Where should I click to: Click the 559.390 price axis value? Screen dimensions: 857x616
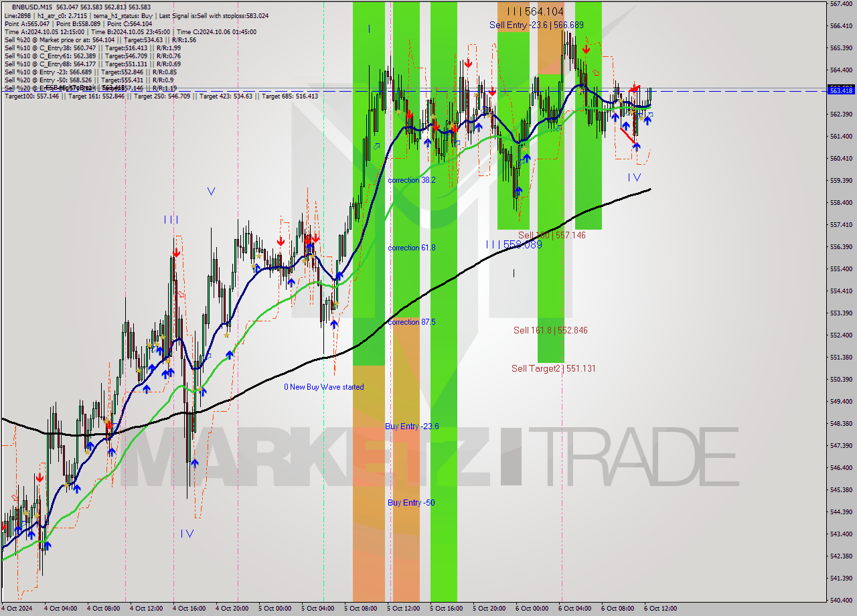[x=841, y=181]
